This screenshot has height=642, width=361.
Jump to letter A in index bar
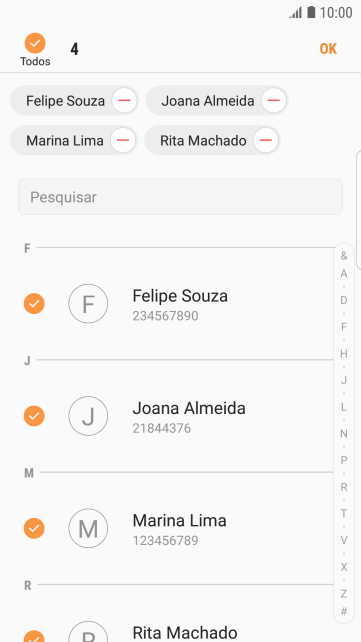click(344, 274)
